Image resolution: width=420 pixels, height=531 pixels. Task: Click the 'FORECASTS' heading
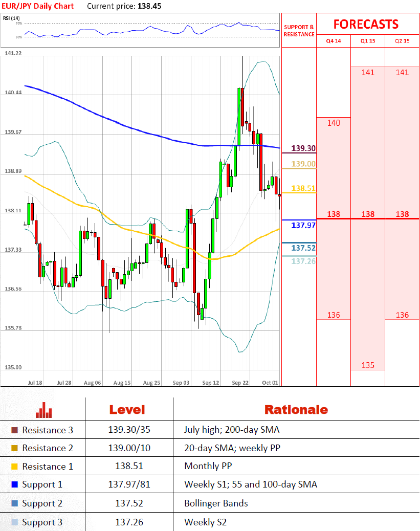click(x=366, y=25)
